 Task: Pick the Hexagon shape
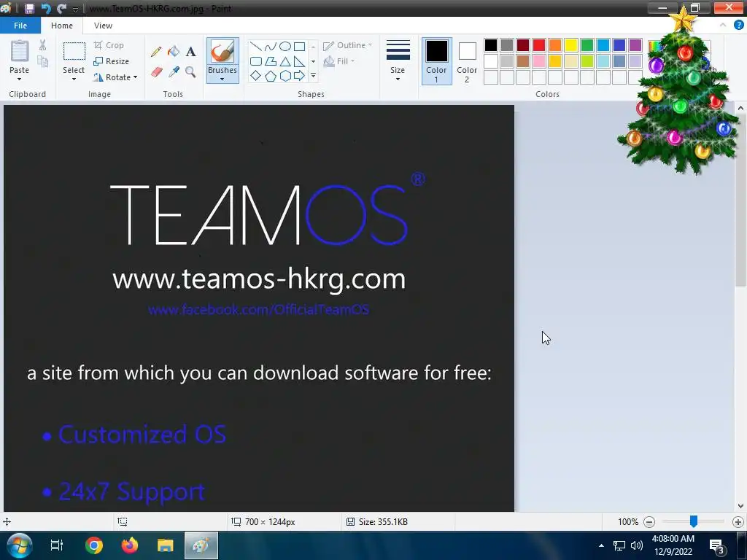[285, 76]
